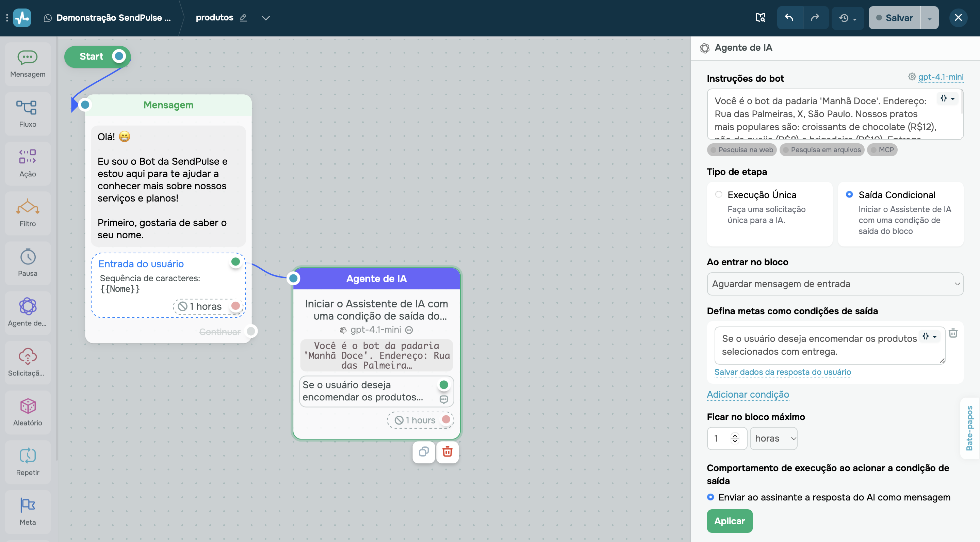980x542 pixels.
Task: Open the map search icon in header
Action: pos(760,18)
